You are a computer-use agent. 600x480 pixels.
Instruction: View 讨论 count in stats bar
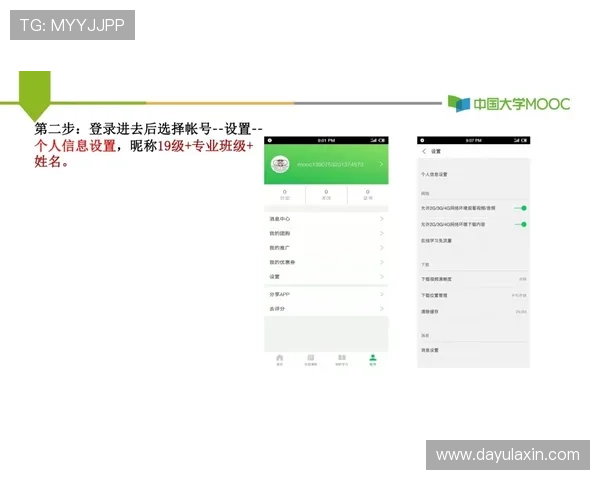285,194
